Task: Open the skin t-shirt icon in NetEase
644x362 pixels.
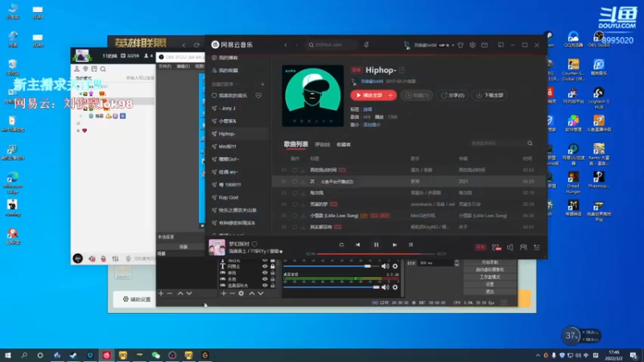Action: [x=460, y=45]
